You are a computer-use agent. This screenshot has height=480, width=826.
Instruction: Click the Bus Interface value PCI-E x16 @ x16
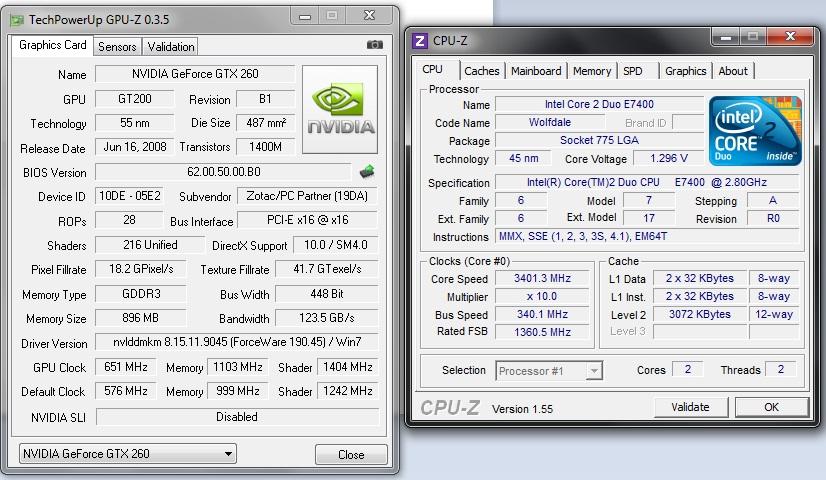click(307, 220)
